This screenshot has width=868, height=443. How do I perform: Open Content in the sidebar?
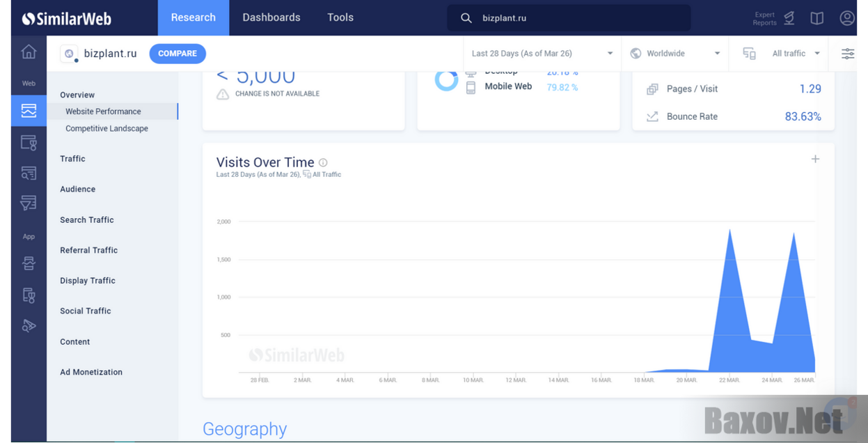pyautogui.click(x=75, y=342)
